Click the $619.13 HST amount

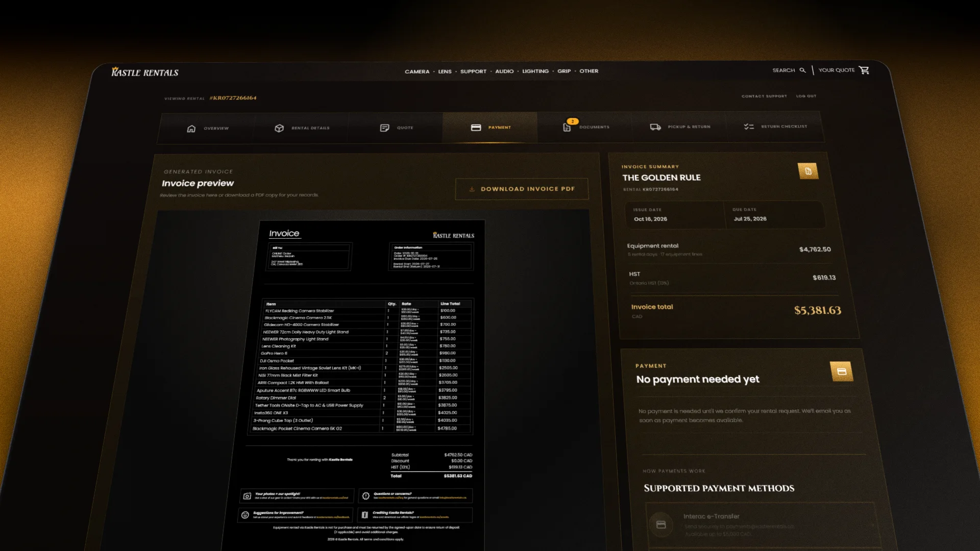tap(824, 278)
